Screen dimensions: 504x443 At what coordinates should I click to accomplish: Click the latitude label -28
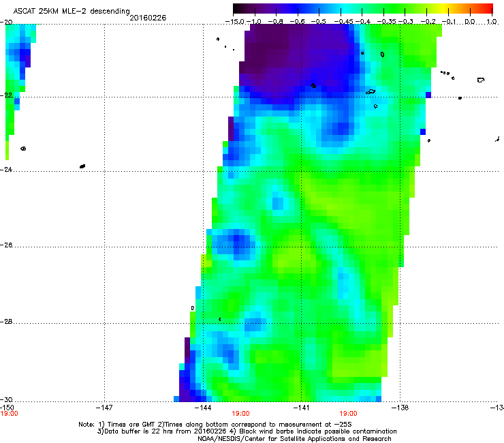6,322
